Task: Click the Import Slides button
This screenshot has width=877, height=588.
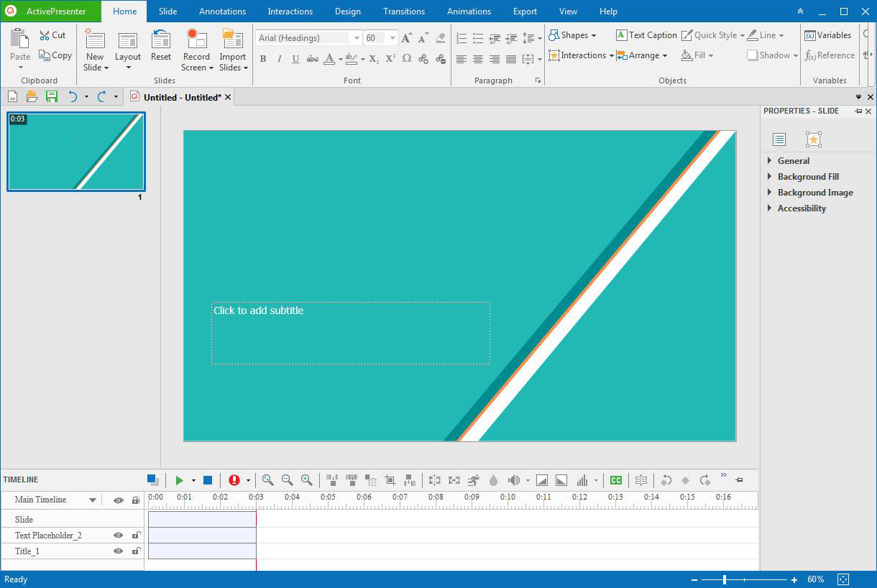Action: click(x=233, y=50)
